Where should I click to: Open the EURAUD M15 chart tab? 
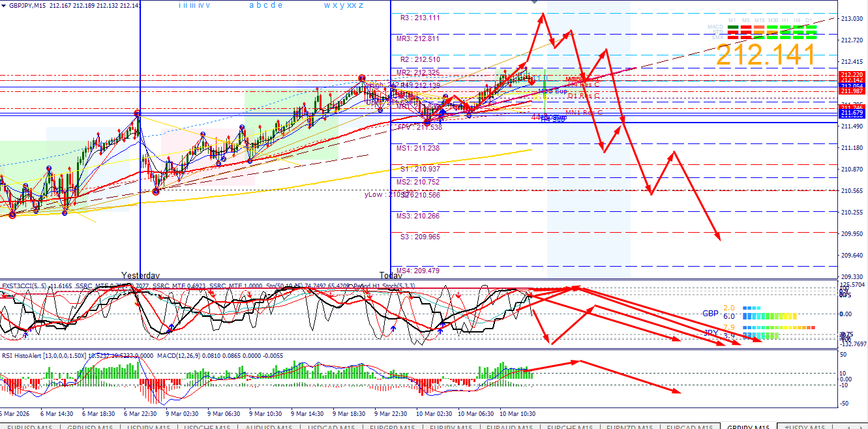click(x=511, y=426)
